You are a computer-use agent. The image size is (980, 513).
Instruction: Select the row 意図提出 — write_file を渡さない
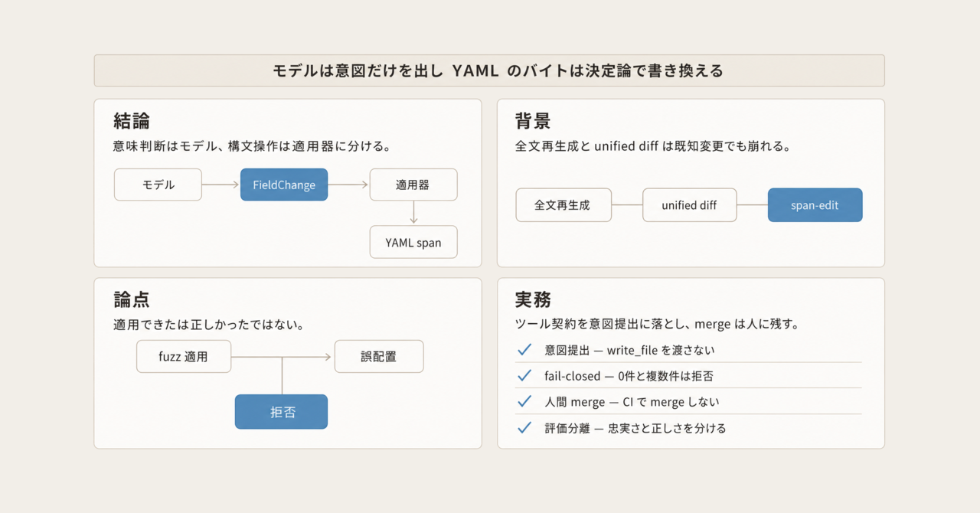[689, 350]
